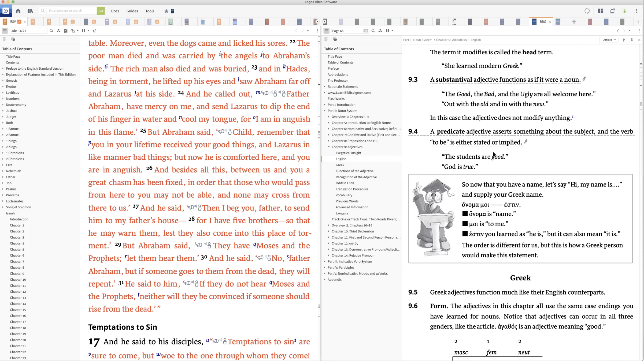Click the close all panels icon
Viewport: 644px width, 361px height.
click(x=612, y=11)
